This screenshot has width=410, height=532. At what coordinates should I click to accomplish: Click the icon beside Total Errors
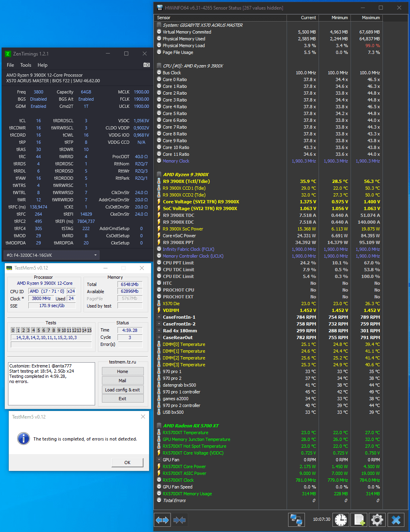tap(159, 500)
